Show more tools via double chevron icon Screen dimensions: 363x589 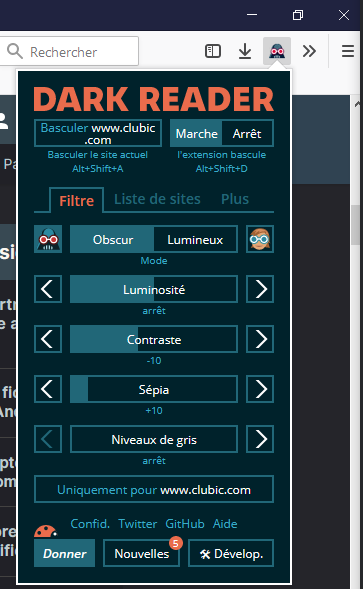pos(309,51)
